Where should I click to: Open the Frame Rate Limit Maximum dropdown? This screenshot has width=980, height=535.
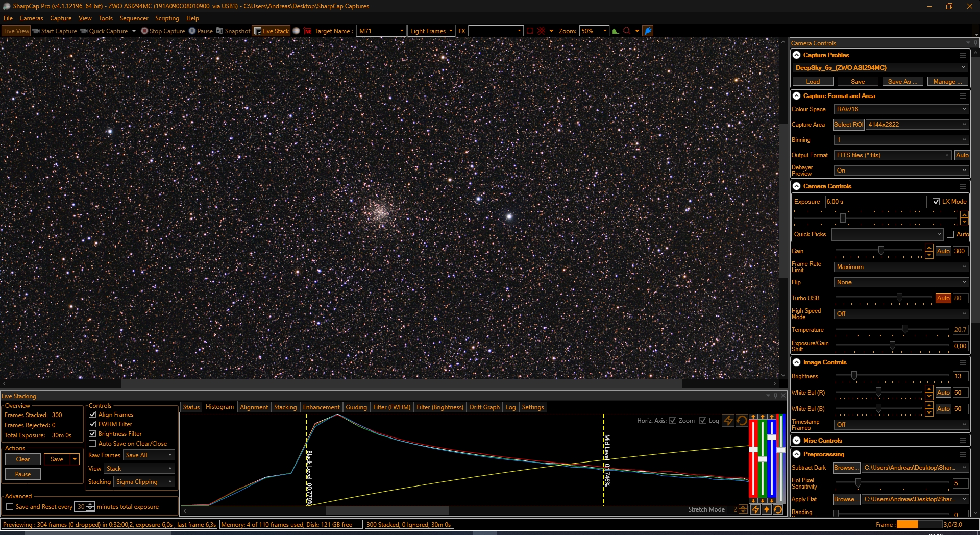(901, 267)
